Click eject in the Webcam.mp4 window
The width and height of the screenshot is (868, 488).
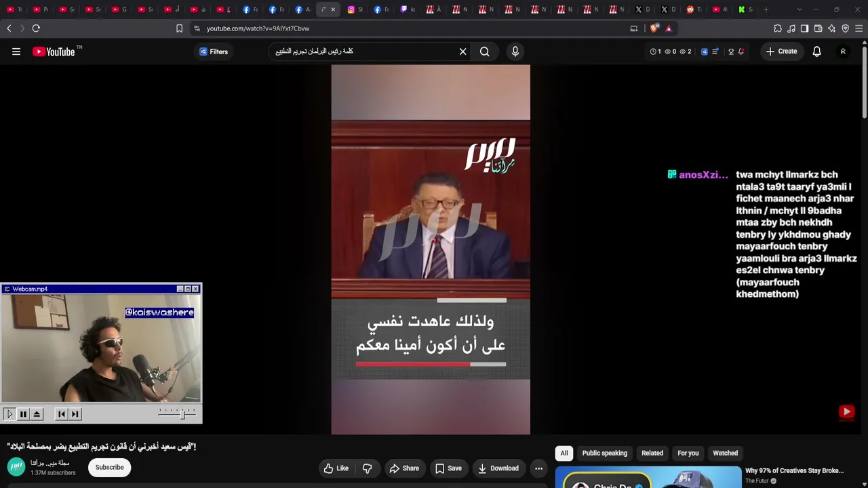[37, 414]
